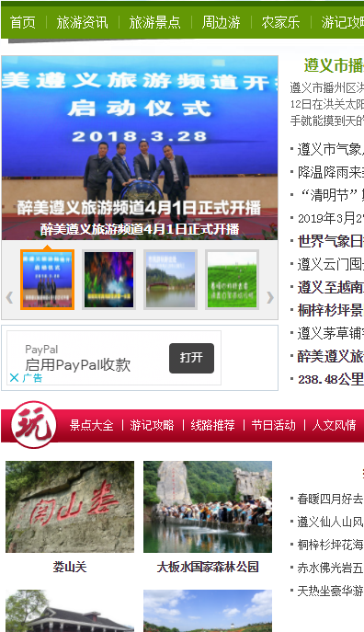Click the 广告 label in the ad

click(32, 378)
